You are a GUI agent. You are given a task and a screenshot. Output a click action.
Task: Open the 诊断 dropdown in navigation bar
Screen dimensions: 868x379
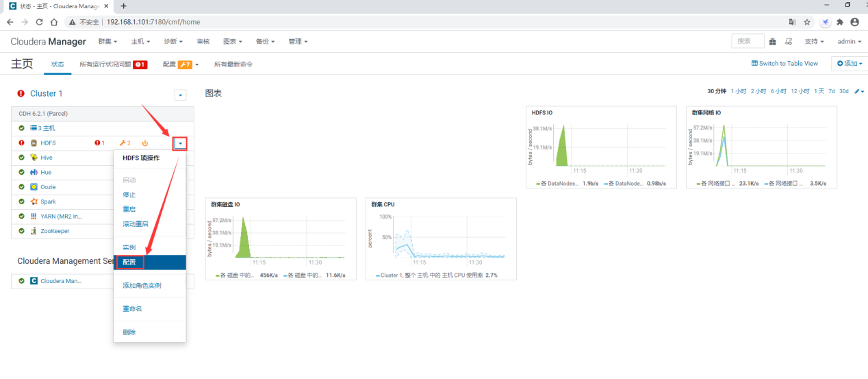(173, 42)
